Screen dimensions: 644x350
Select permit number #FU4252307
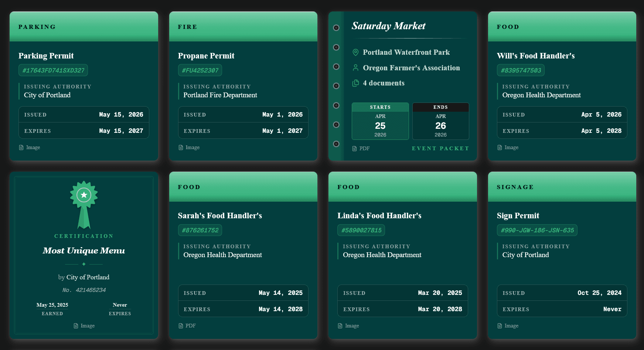click(200, 70)
